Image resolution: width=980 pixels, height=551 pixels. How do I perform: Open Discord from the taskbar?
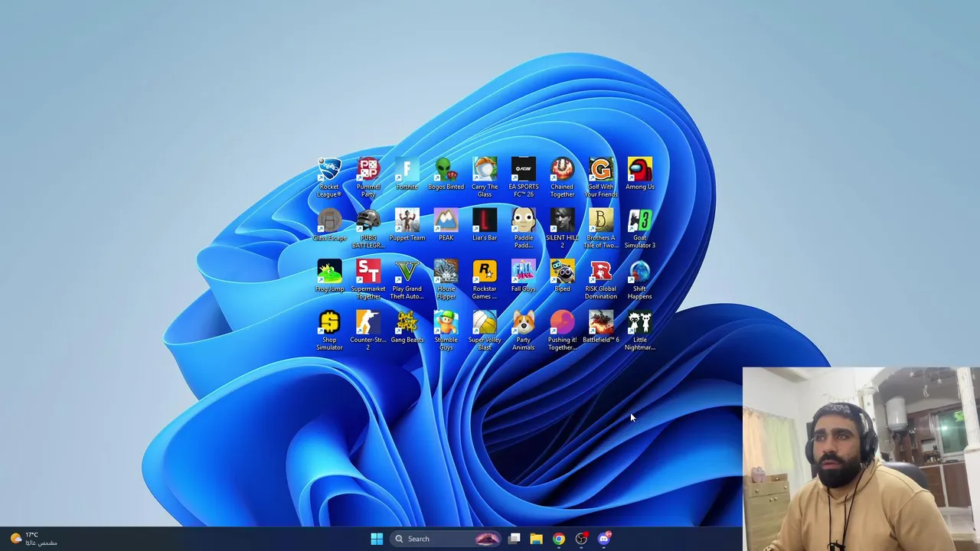coord(604,539)
